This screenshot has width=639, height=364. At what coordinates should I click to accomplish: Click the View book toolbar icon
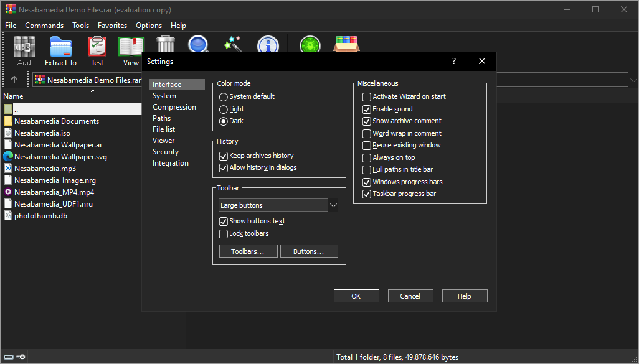tap(131, 47)
